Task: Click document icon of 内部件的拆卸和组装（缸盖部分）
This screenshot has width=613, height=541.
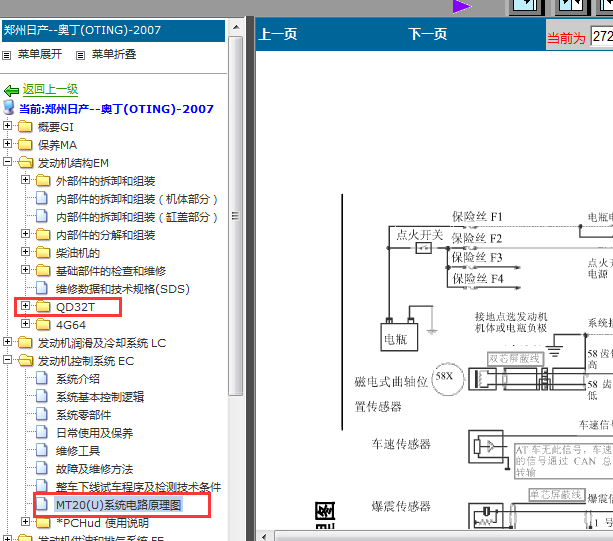Action: click(42, 216)
